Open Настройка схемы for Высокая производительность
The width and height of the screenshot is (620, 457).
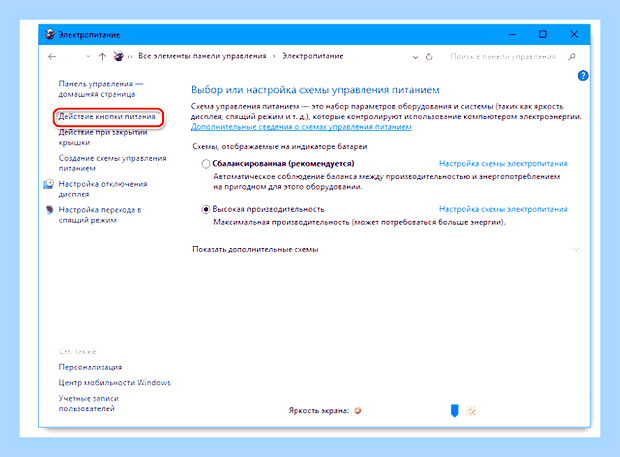pyautogui.click(x=503, y=209)
